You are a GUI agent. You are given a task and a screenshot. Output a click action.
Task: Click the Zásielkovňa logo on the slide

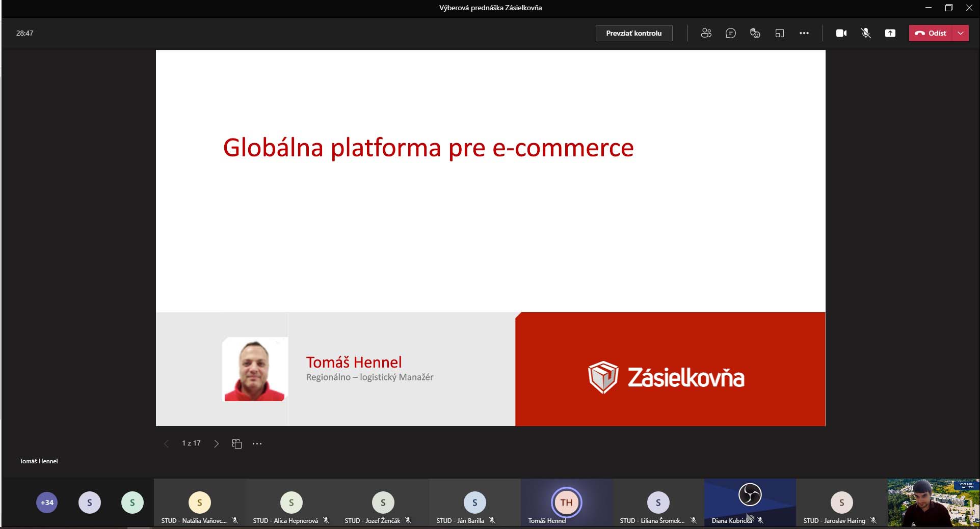(666, 377)
